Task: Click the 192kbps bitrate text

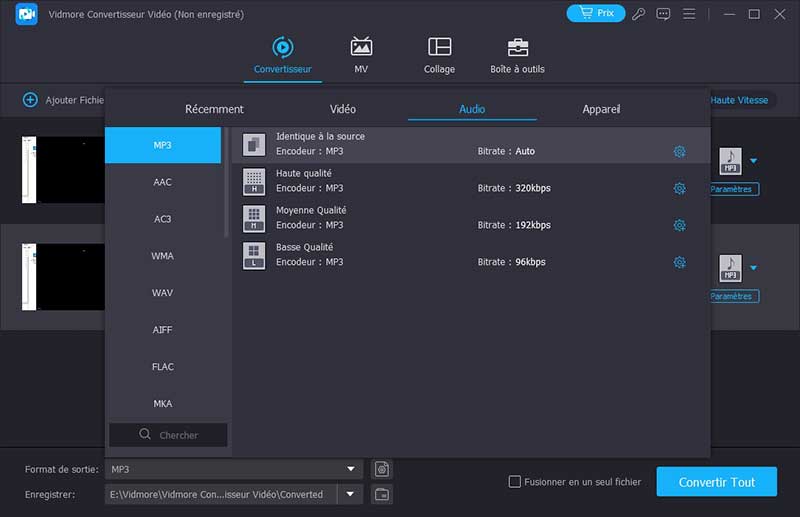Action: coord(533,225)
